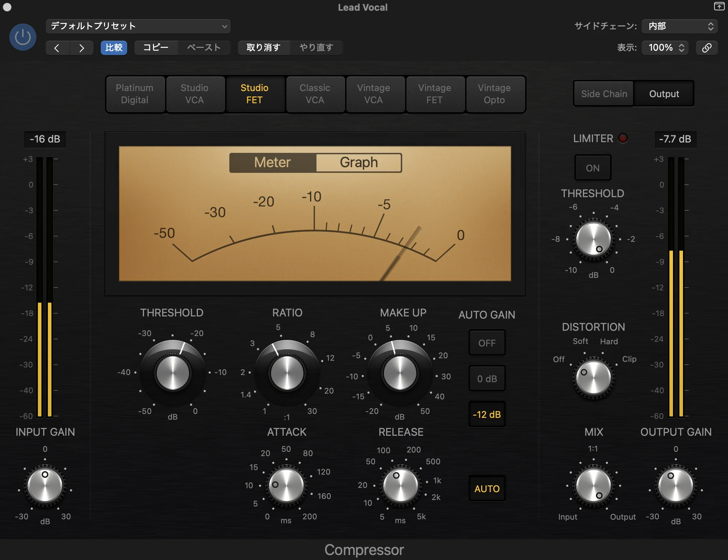Image resolution: width=728 pixels, height=560 pixels.
Task: Click the previous preset arrow
Action: coord(57,48)
